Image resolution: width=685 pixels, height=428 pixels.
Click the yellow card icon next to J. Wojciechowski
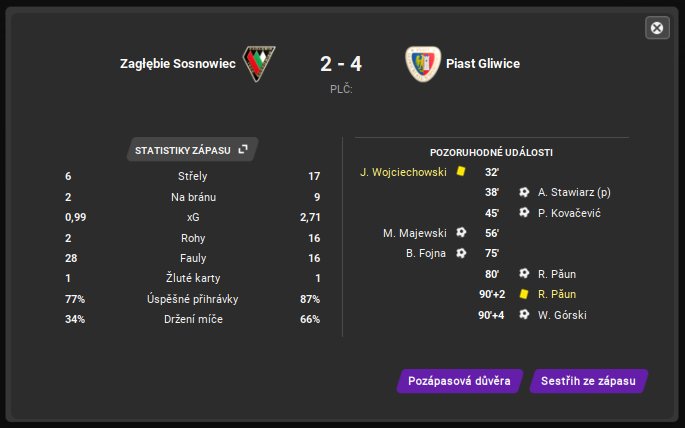461,172
